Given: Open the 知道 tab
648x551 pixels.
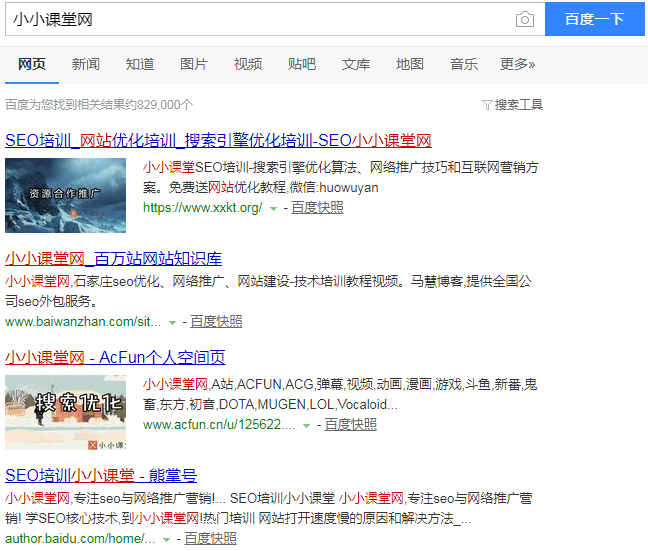Looking at the screenshot, I should 140,64.
